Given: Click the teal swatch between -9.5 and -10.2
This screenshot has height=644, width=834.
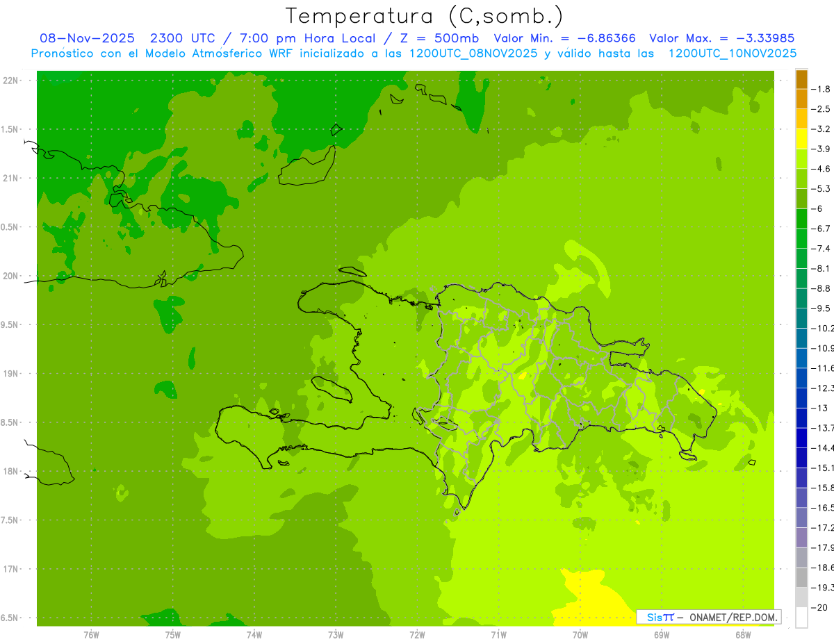Looking at the screenshot, I should tap(801, 318).
